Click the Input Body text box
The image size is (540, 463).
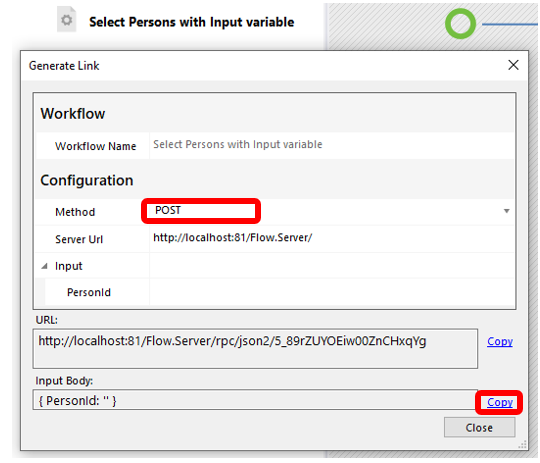[255, 400]
